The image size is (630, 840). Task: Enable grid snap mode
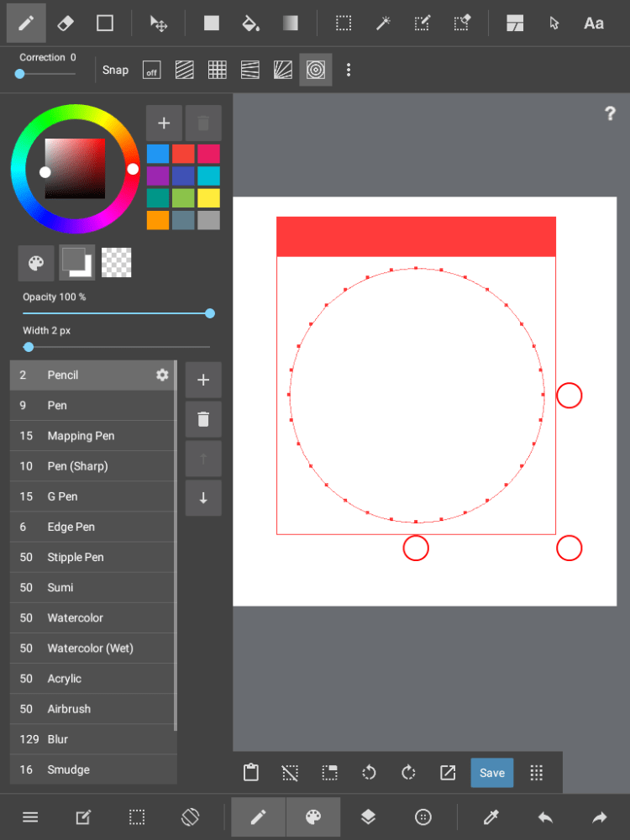coord(218,70)
